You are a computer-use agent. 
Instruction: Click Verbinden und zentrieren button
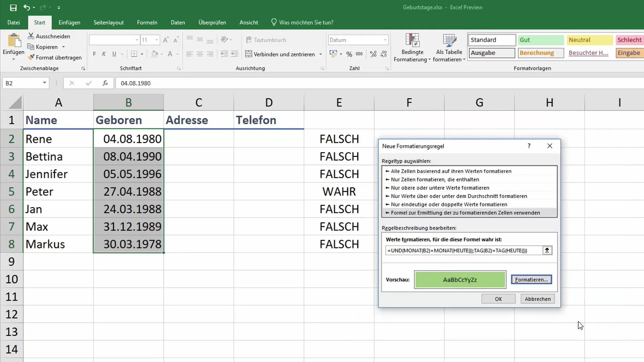pos(280,54)
